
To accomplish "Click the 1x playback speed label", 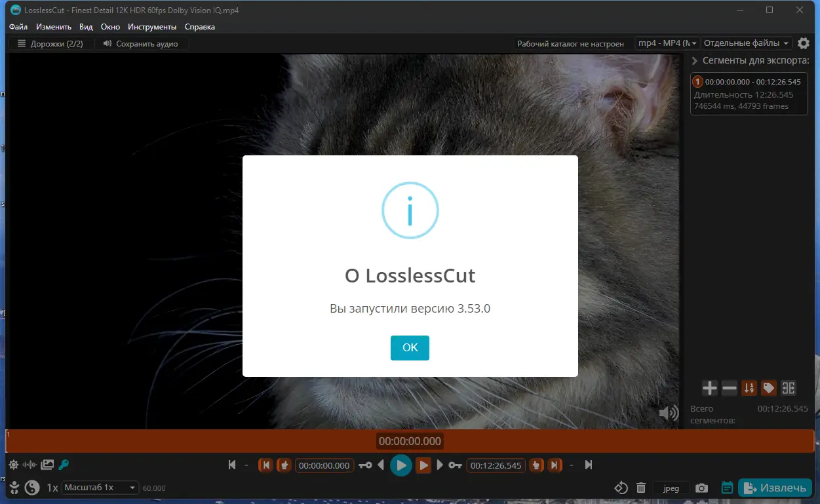I will tap(52, 488).
